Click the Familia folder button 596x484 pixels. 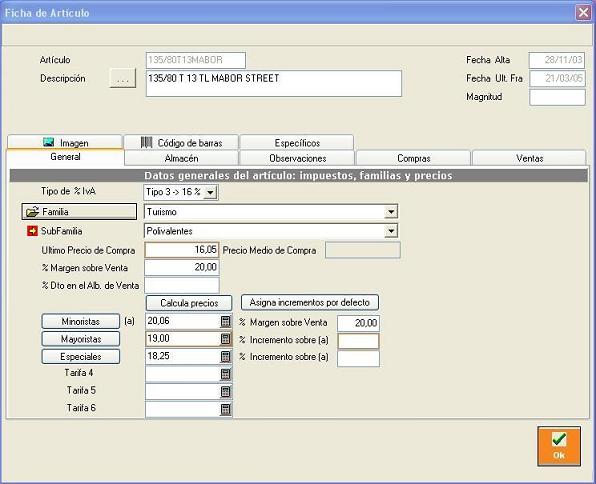(x=79, y=211)
